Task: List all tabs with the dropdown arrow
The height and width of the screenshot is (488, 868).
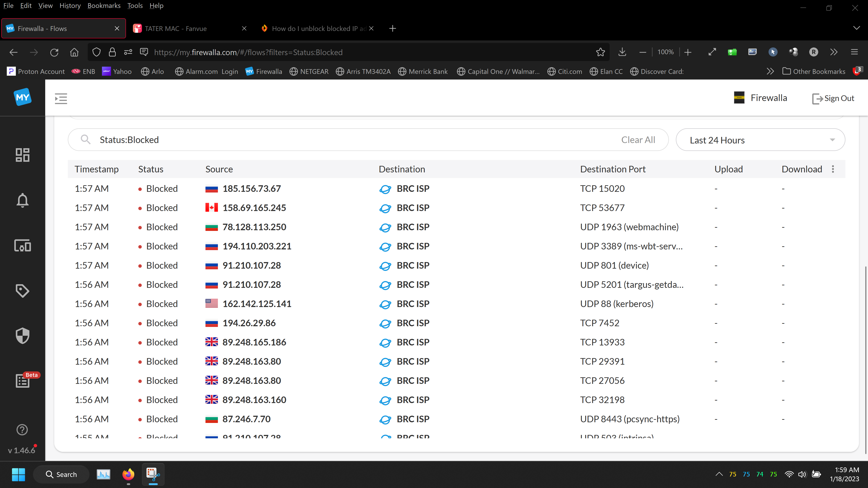Action: [x=856, y=28]
